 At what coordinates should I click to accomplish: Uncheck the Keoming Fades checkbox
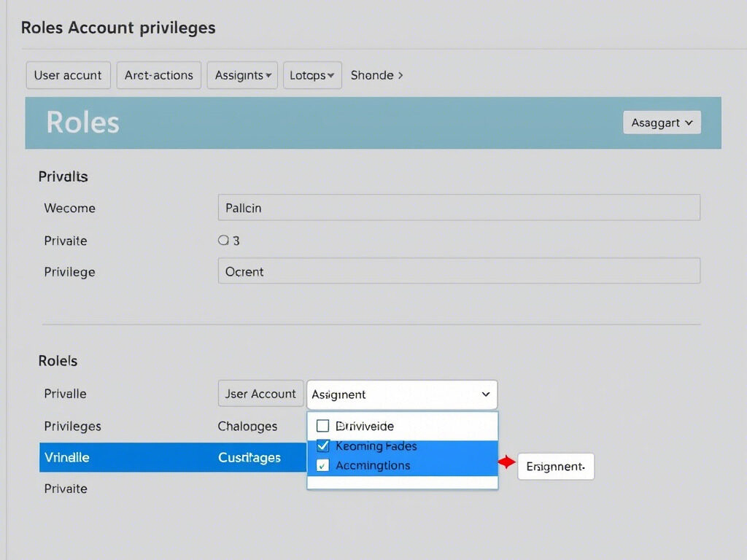tap(323, 446)
